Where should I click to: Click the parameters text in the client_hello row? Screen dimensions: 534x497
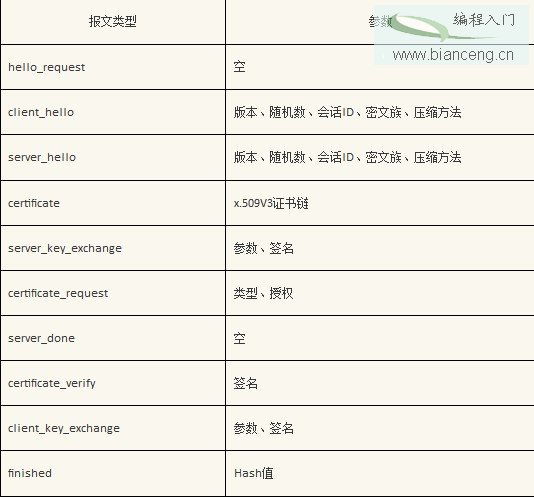[347, 112]
